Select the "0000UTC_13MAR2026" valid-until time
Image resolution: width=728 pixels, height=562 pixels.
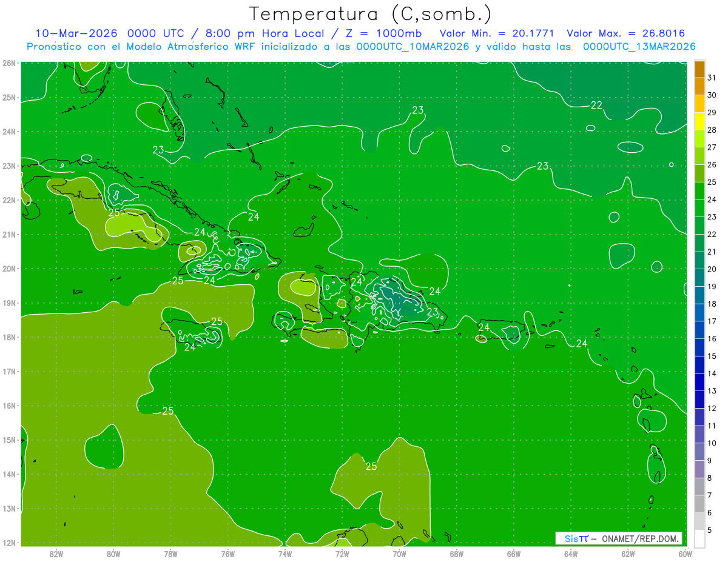coord(639,47)
